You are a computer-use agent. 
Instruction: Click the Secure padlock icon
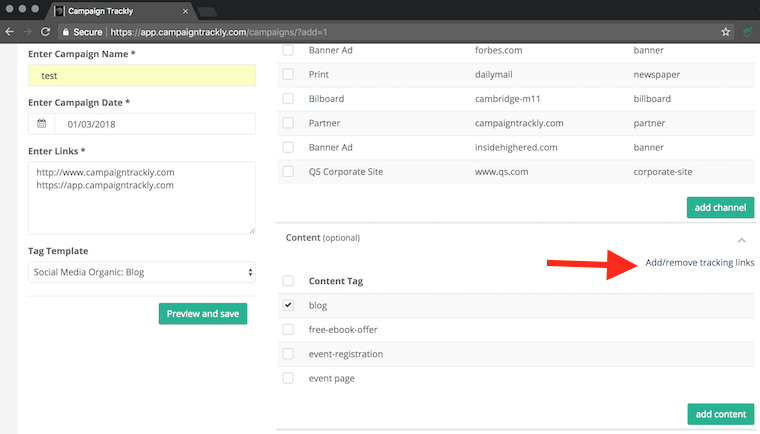point(64,32)
